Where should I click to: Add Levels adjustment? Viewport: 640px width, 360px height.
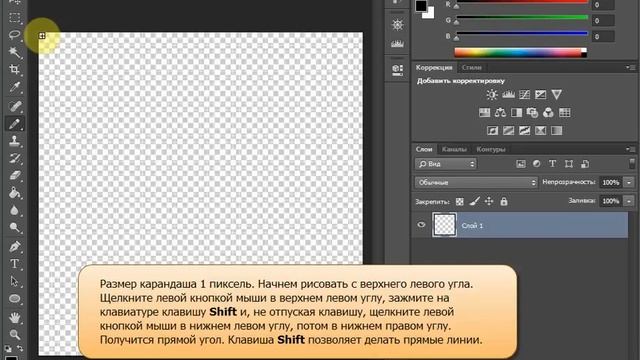(x=508, y=95)
